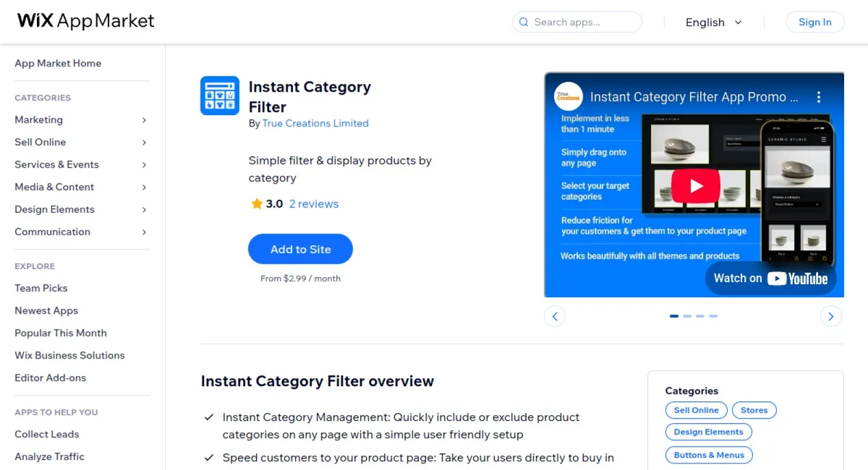Select the fourth carousel indicator dot
Image resolution: width=868 pixels, height=470 pixels.
[713, 316]
